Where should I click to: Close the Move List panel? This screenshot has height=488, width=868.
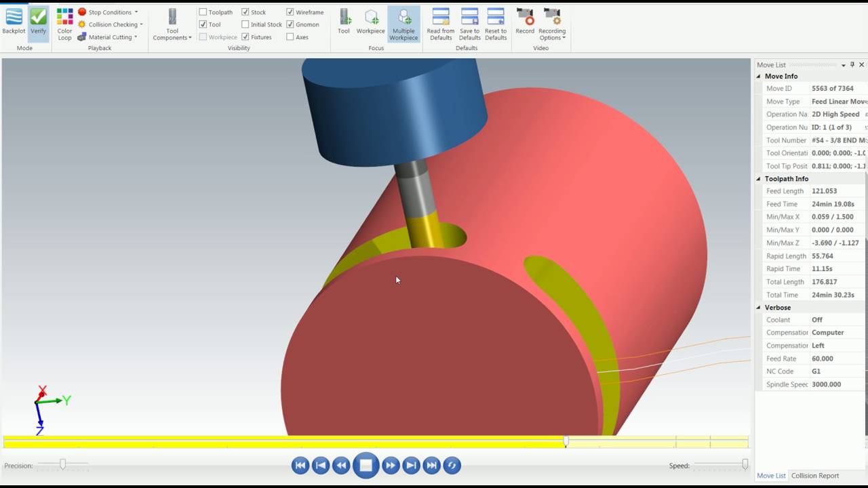pyautogui.click(x=862, y=65)
